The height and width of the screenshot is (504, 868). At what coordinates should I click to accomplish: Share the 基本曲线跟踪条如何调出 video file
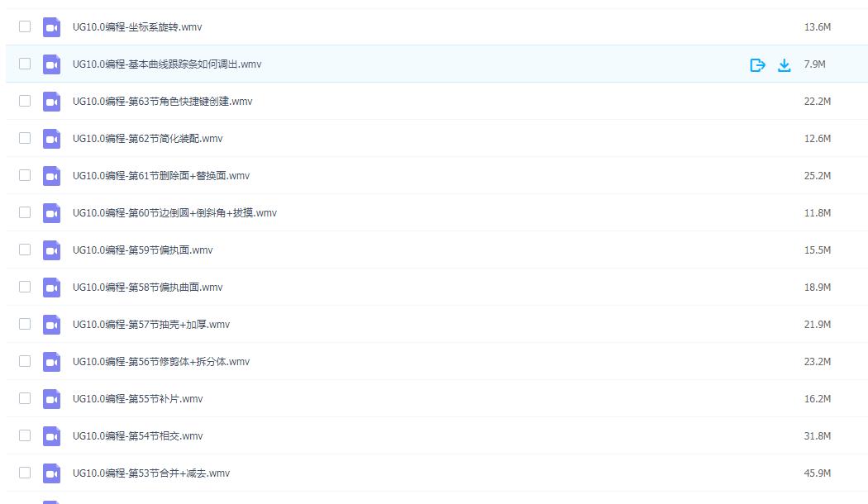coord(757,64)
